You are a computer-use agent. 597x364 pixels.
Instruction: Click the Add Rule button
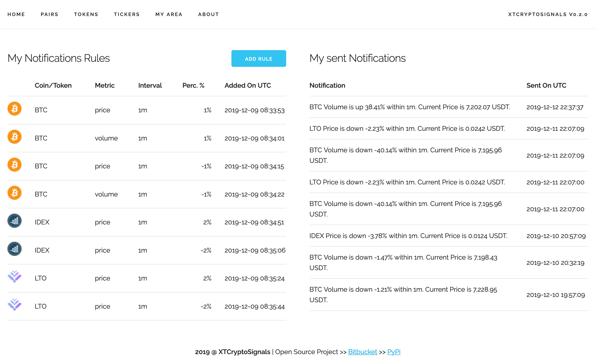[258, 59]
